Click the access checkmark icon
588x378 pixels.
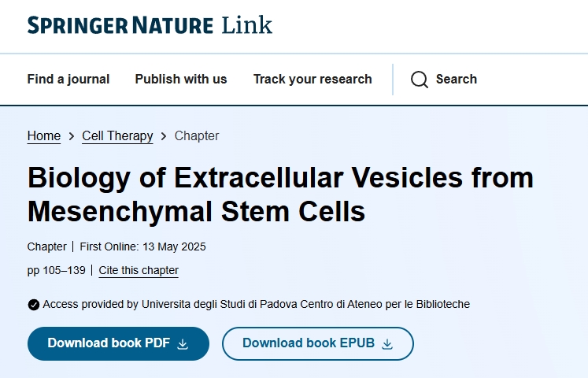point(33,305)
